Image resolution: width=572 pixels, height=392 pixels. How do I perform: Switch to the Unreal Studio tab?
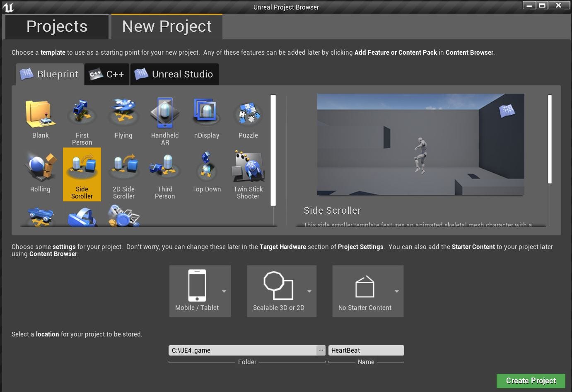coord(174,74)
